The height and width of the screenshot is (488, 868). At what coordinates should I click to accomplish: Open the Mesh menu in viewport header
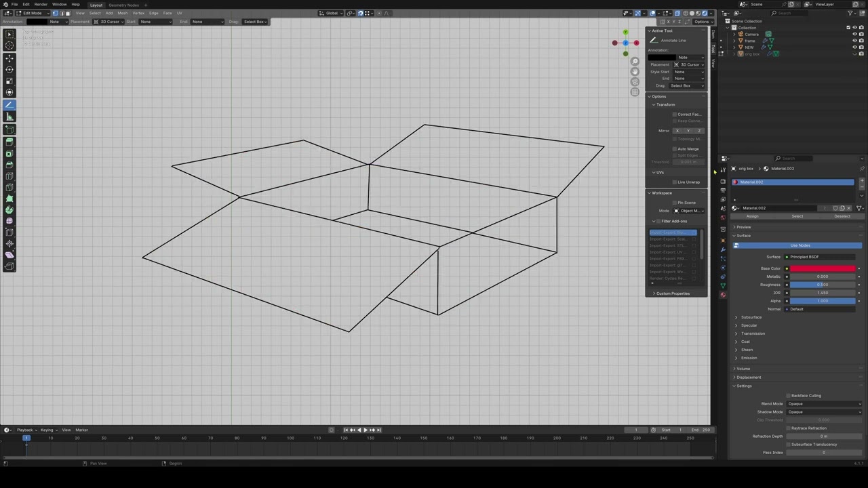coord(123,13)
